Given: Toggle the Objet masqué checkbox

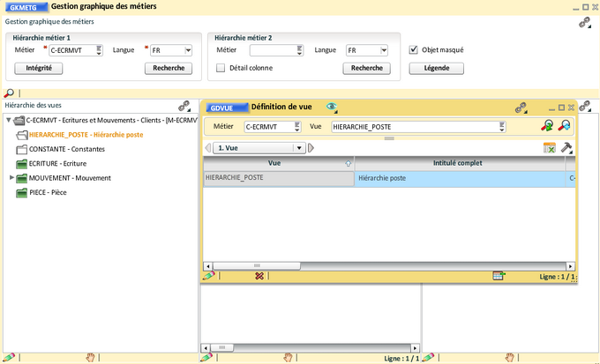Looking at the screenshot, I should tap(414, 50).
